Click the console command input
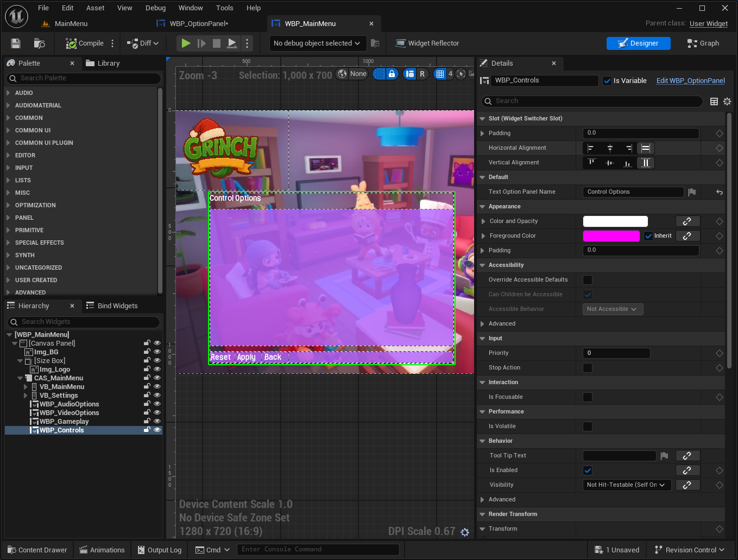 pos(318,550)
